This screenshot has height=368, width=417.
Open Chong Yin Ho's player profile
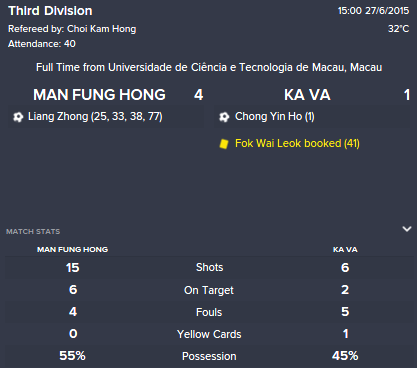pos(268,116)
